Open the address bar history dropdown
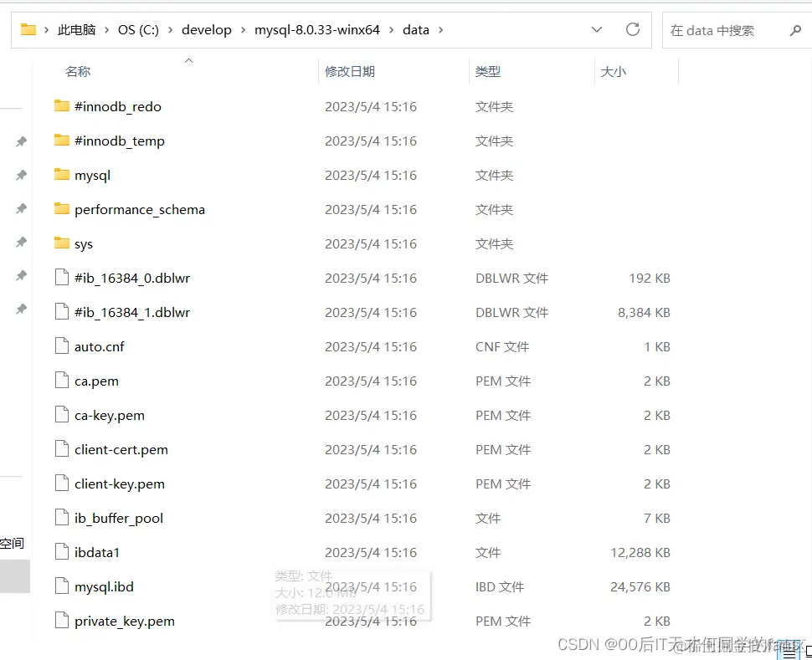This screenshot has width=812, height=660. click(597, 29)
